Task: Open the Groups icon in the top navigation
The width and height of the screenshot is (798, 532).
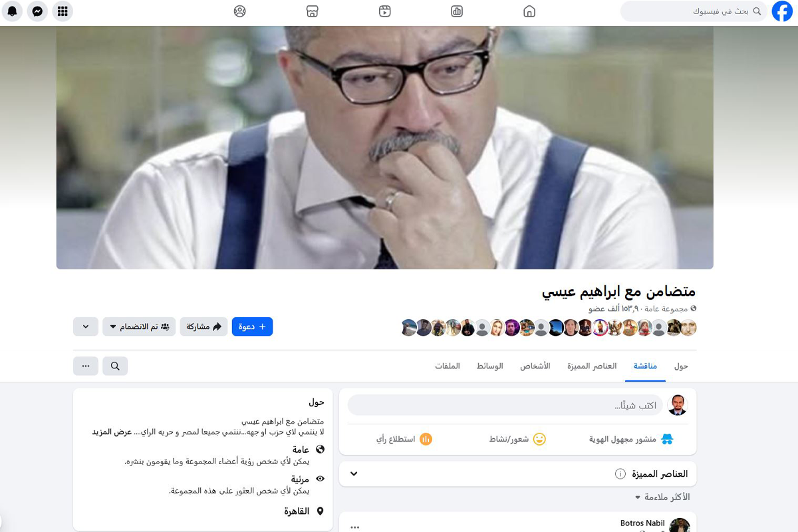Action: [x=240, y=11]
